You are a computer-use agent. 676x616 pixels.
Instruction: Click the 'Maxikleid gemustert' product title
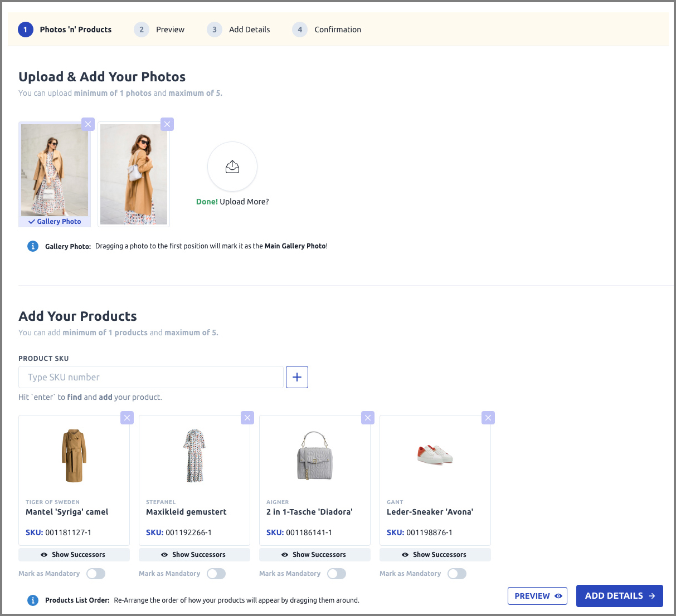tap(186, 512)
